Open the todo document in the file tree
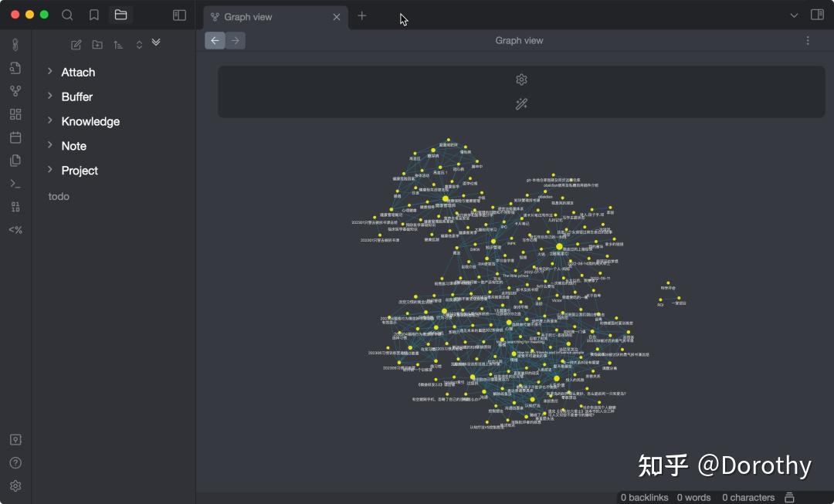The image size is (834, 504). (x=59, y=196)
